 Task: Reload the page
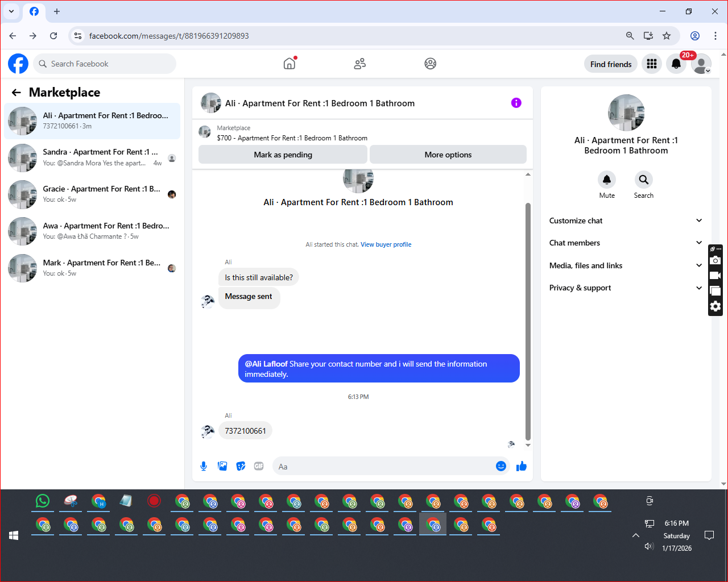pyautogui.click(x=53, y=36)
